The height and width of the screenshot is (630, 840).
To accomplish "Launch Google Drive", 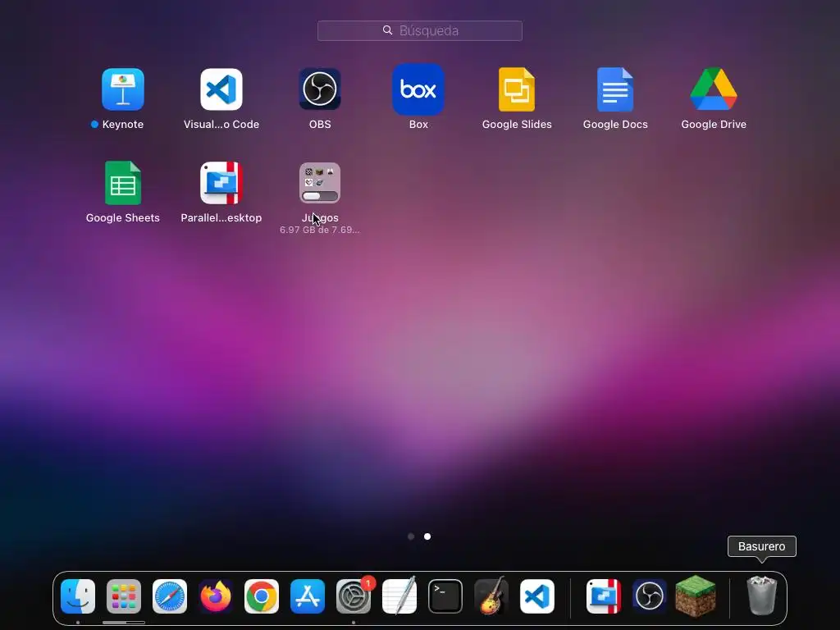I will pyautogui.click(x=714, y=89).
